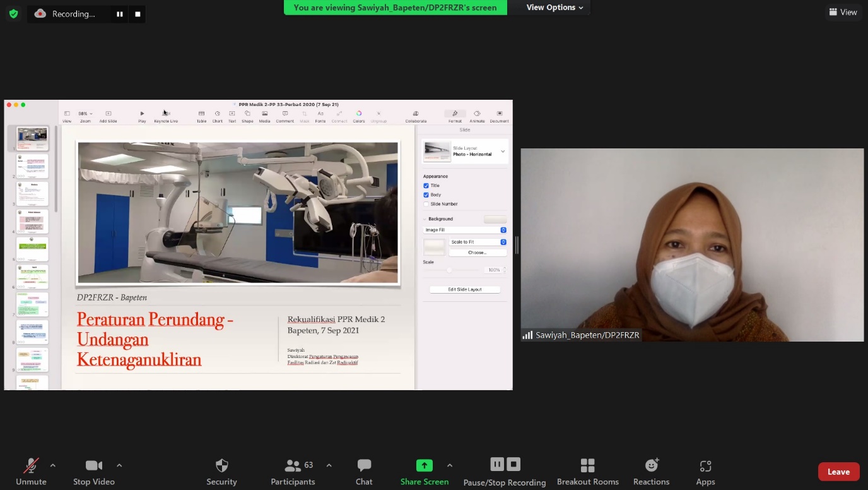
Task: Click the DP2FRZR - Bapeten caption text
Action: (x=112, y=297)
